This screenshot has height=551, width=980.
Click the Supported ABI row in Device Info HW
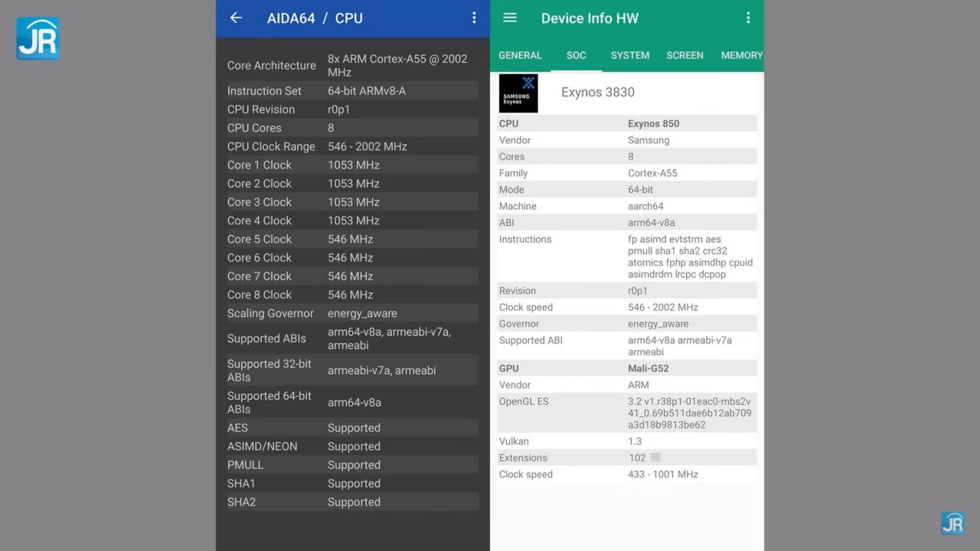pos(627,346)
